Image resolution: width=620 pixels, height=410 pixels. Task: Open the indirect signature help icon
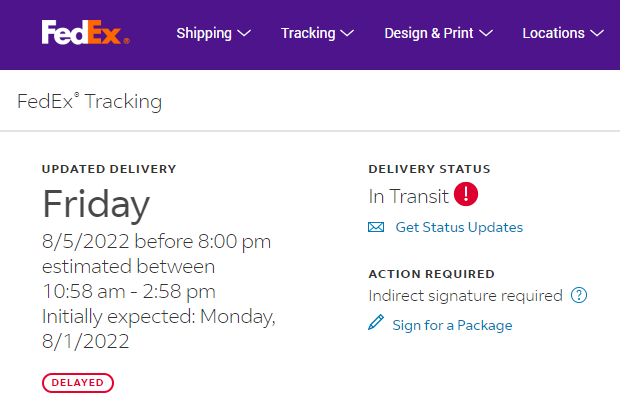pos(578,296)
